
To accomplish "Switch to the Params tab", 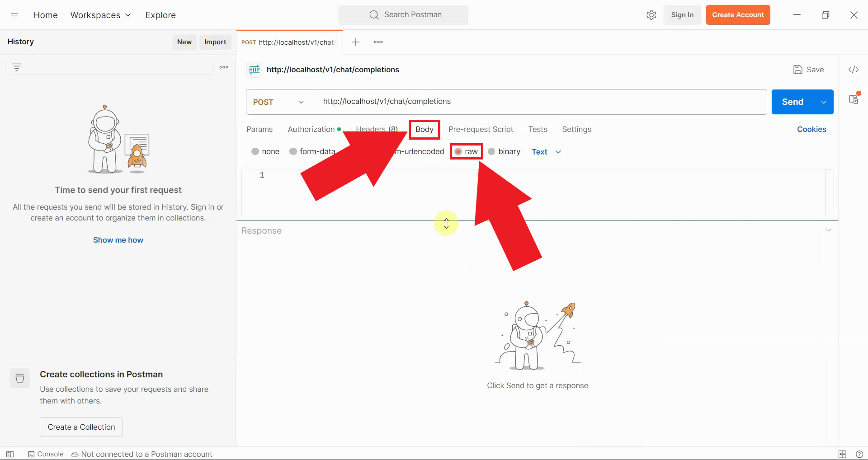I will tap(259, 129).
